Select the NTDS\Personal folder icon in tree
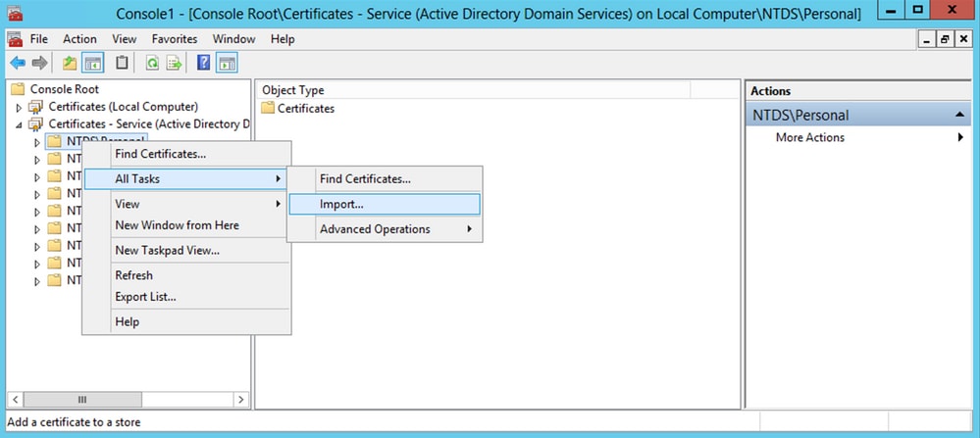 55,142
